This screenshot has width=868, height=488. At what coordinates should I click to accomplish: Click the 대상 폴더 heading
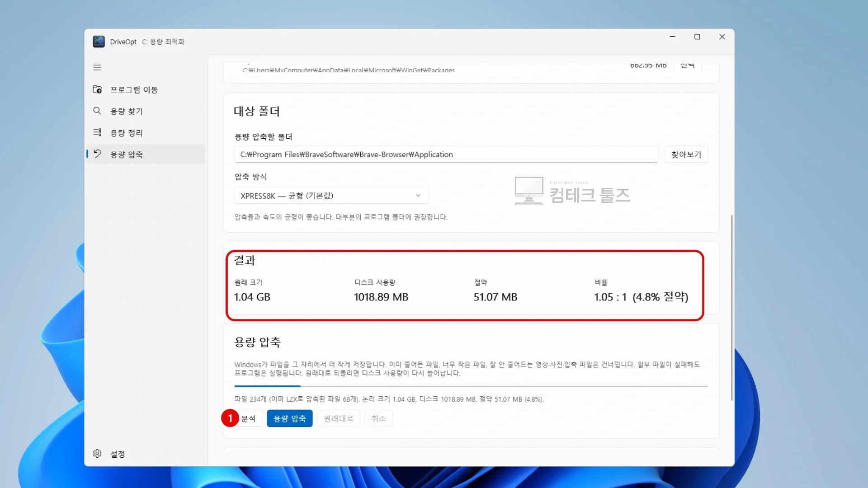(x=256, y=111)
